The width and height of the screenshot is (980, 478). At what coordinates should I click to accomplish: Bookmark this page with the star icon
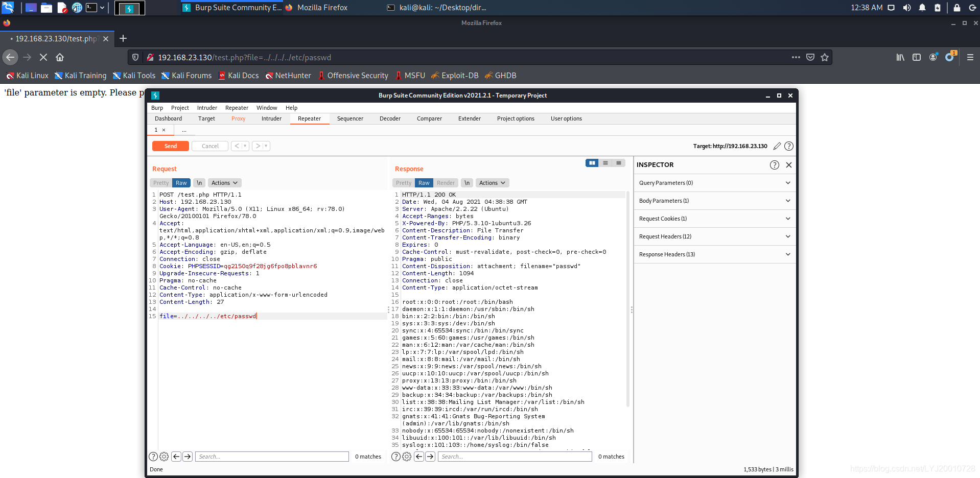[825, 57]
